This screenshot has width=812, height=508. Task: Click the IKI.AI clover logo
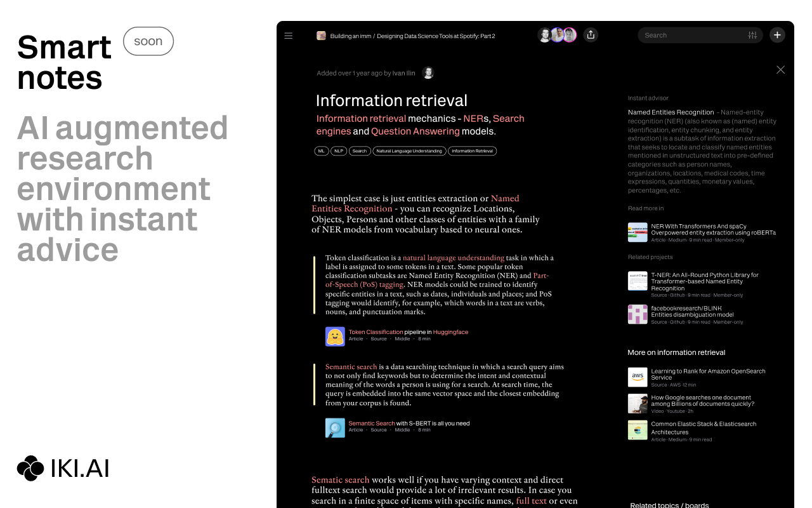30,468
